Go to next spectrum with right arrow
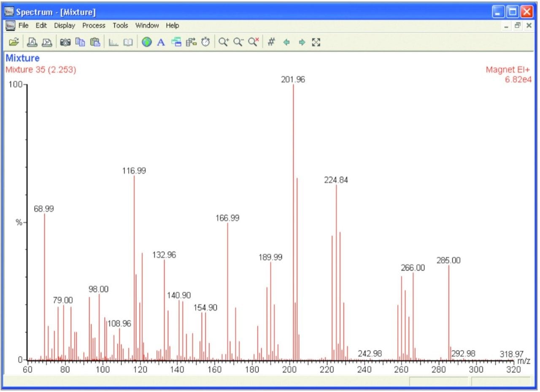This screenshot has width=540, height=392. click(x=302, y=42)
